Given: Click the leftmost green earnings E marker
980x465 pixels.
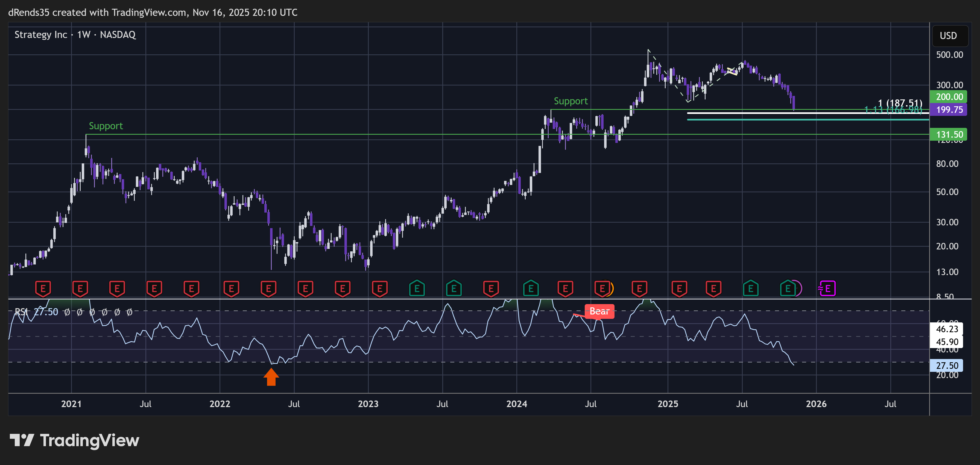Looking at the screenshot, I should click(417, 289).
